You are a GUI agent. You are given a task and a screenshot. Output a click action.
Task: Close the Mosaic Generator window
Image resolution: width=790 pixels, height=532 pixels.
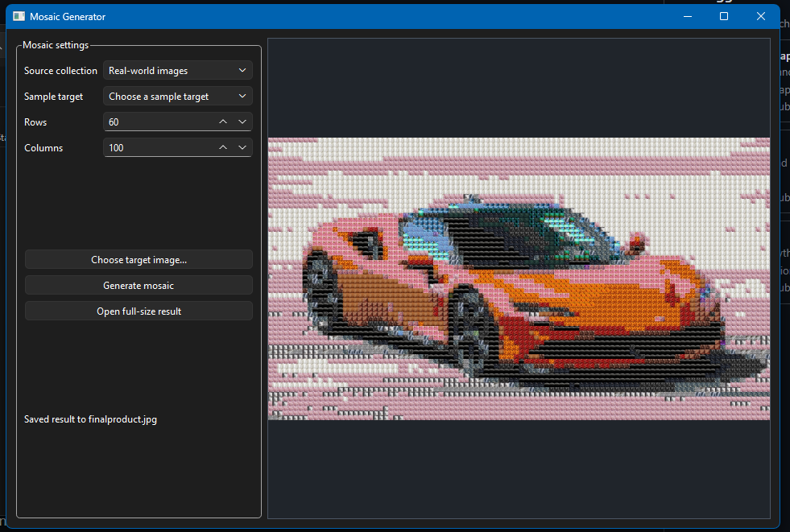pyautogui.click(x=761, y=17)
